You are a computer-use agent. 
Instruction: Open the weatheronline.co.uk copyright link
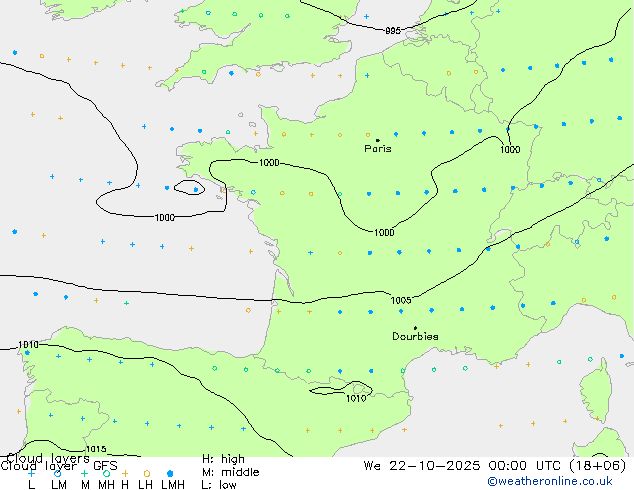pyautogui.click(x=550, y=481)
